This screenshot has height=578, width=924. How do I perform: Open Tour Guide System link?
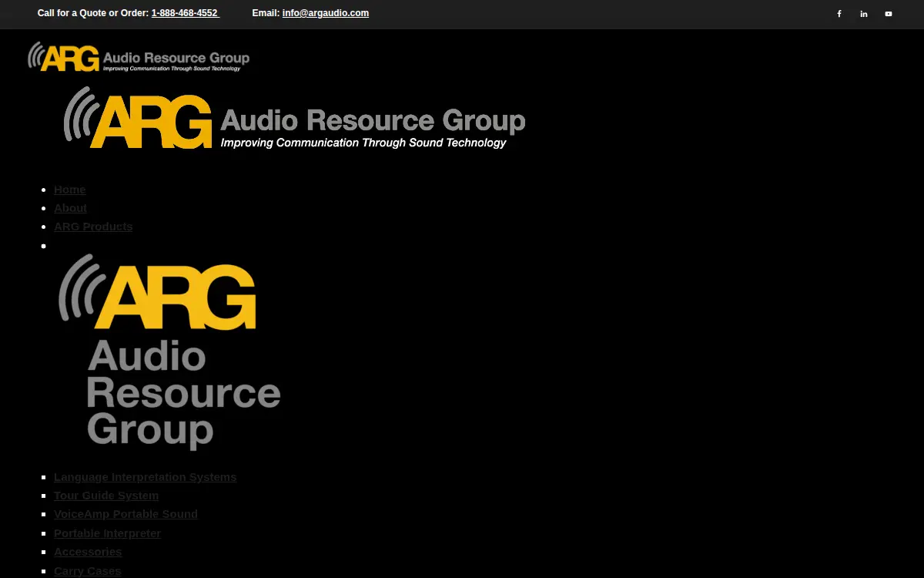coord(106,496)
